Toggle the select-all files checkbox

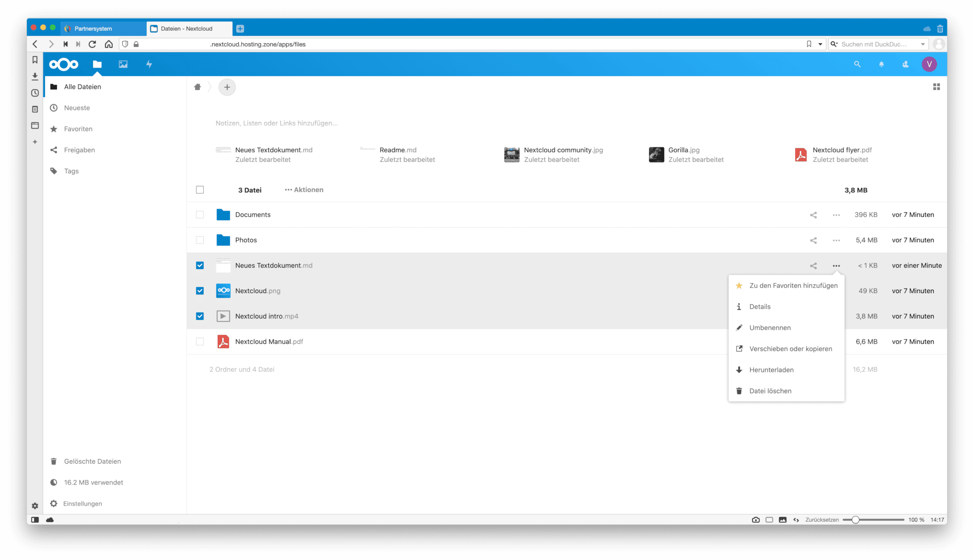[x=200, y=190]
